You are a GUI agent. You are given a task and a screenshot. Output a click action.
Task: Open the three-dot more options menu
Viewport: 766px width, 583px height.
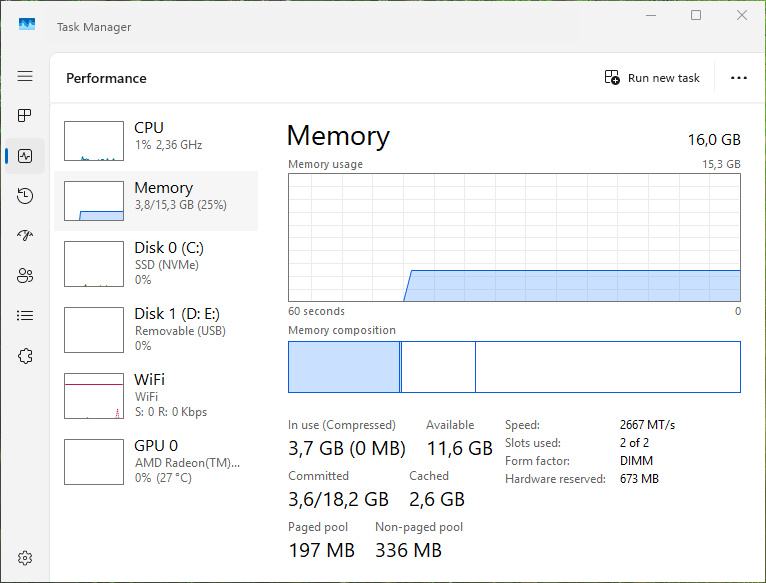pos(739,78)
